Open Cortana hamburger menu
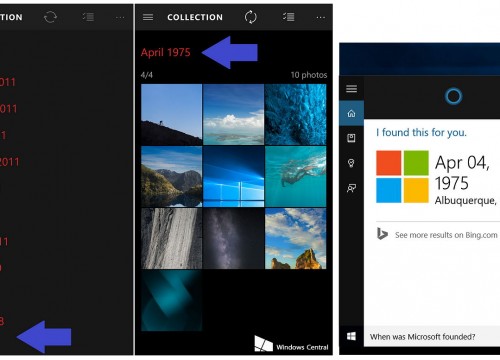The image size is (500, 360). 351,89
